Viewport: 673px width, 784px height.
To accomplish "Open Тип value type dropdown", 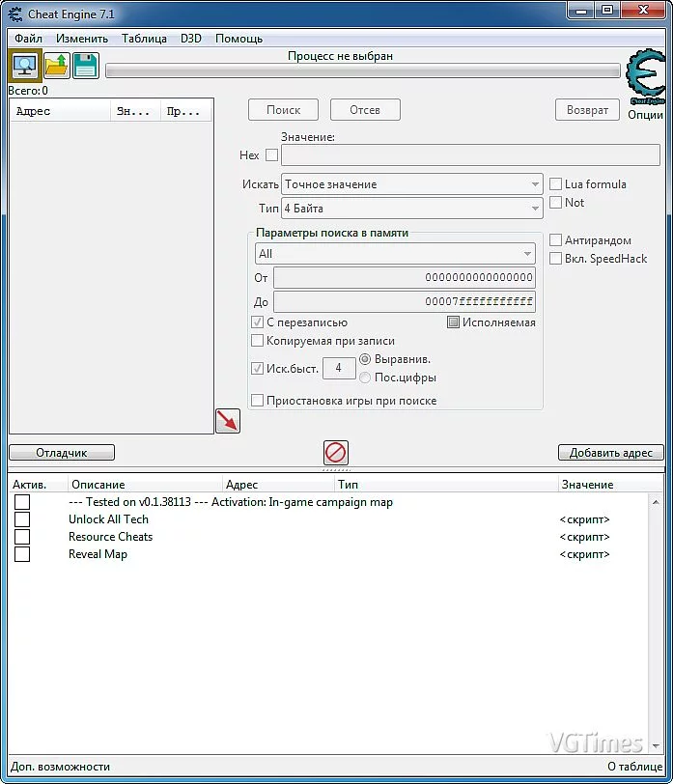I will (x=412, y=208).
